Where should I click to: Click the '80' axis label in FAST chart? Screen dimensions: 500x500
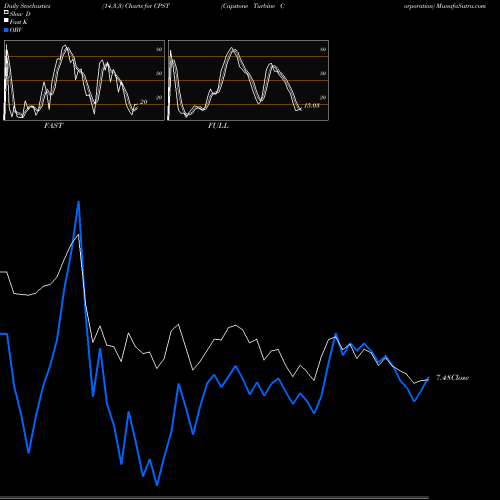coord(159,49)
